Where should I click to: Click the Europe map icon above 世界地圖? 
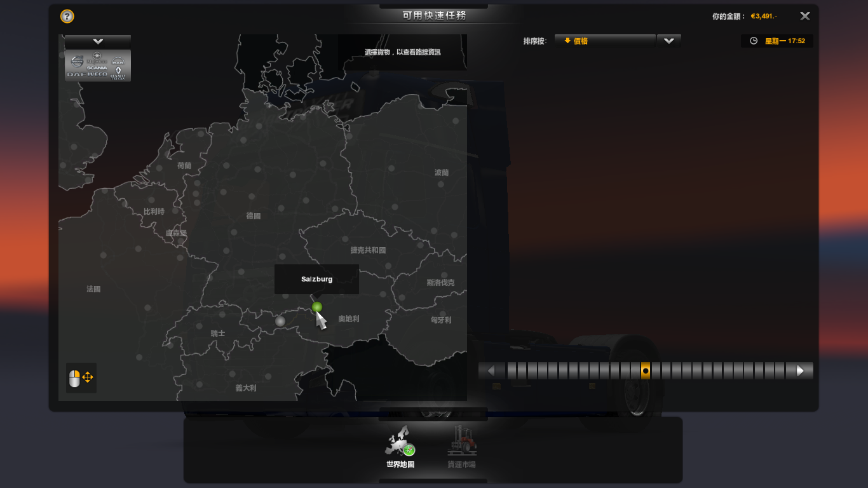point(400,441)
